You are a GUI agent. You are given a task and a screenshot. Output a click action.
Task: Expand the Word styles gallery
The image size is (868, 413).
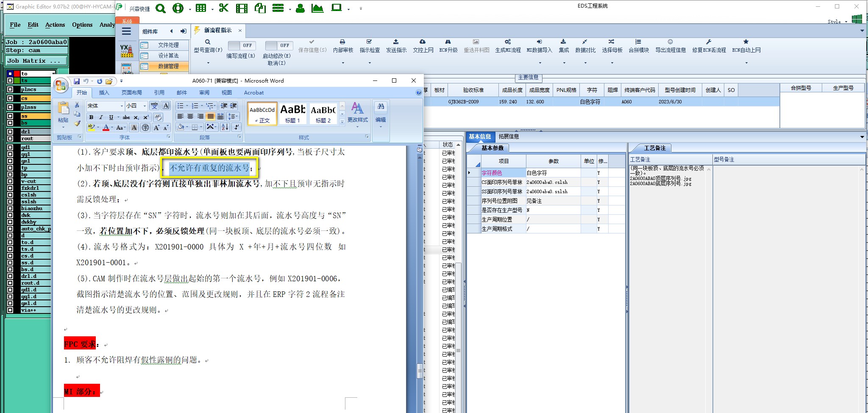point(342,122)
